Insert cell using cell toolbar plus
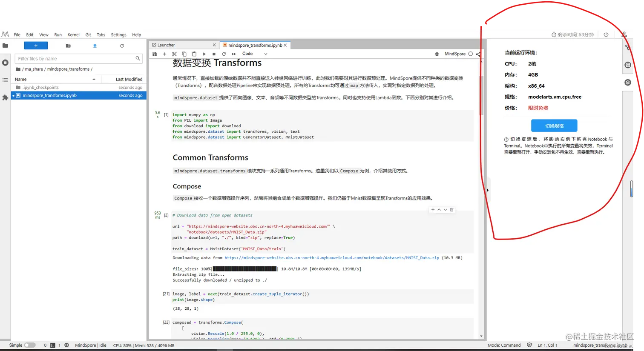 tap(433, 210)
